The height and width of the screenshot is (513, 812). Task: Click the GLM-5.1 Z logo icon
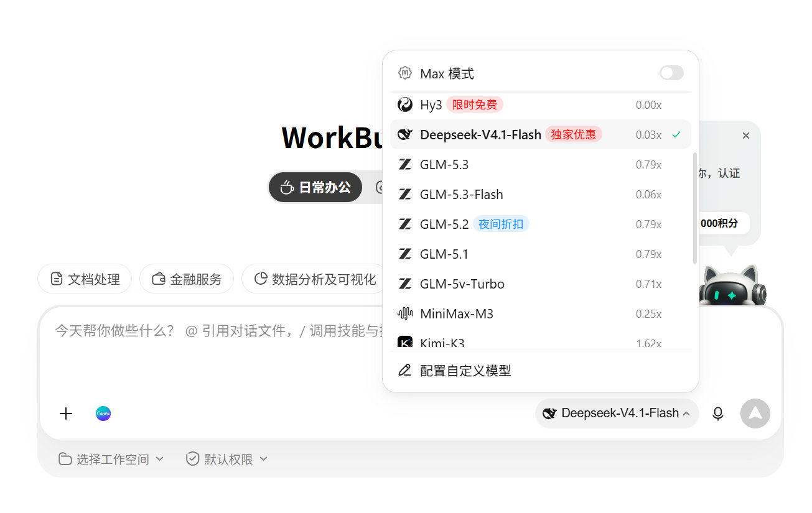coord(405,254)
